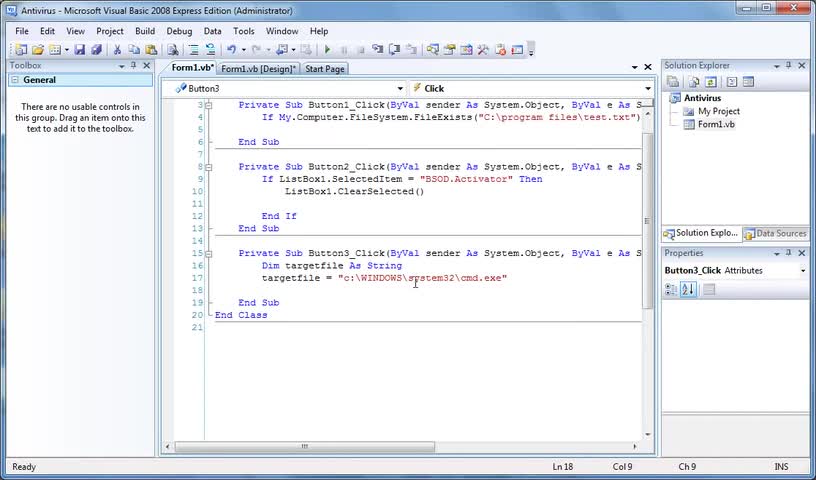Open the Edit menu
The height and width of the screenshot is (480, 816).
coord(47,31)
